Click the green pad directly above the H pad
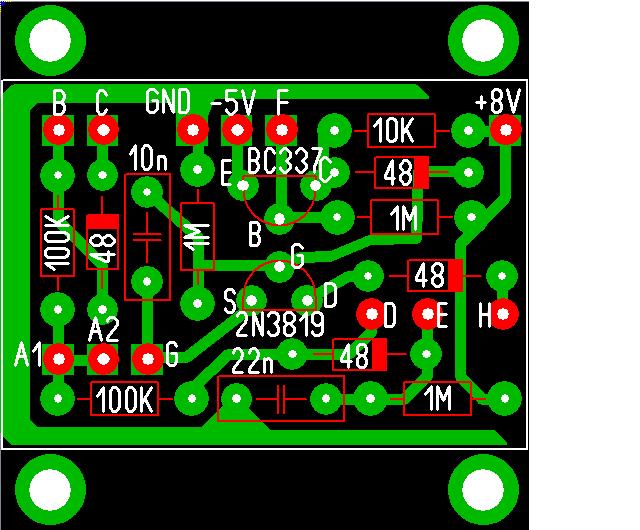 [502, 276]
